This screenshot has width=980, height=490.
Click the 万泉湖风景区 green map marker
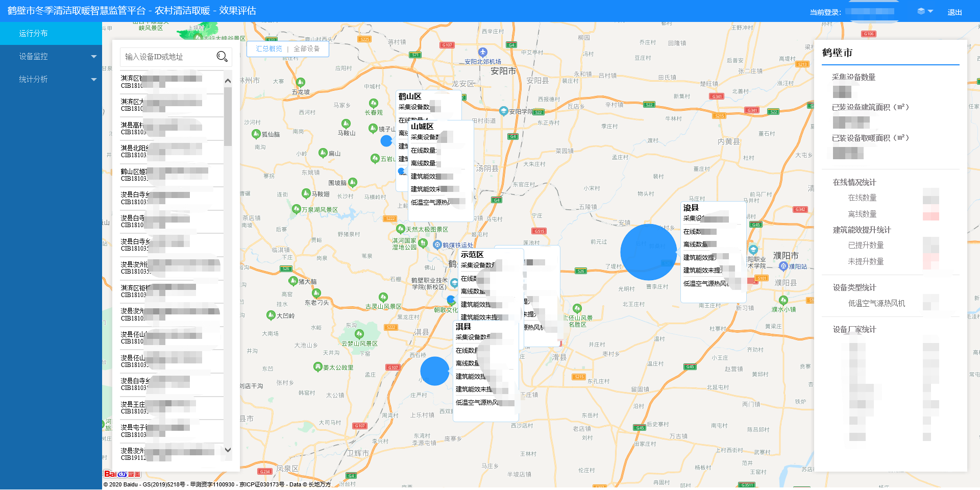click(296, 209)
